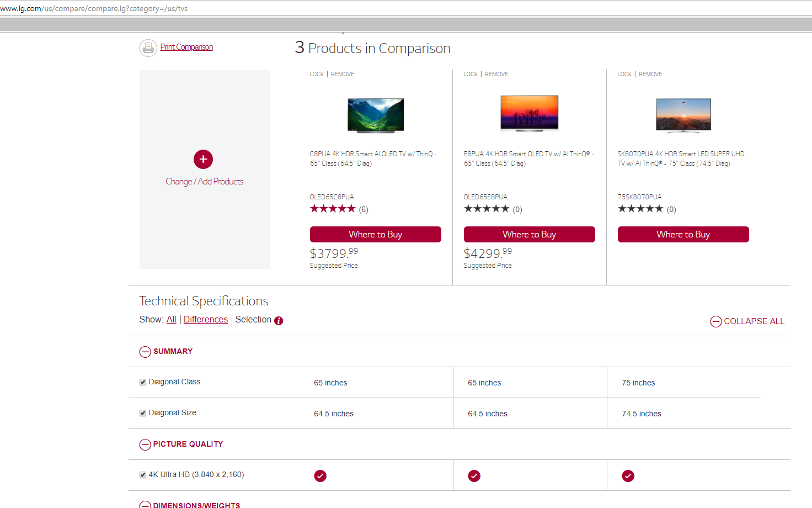This screenshot has height=508, width=812.
Task: Collapse the Dimensions/Weights section
Action: 145,505
